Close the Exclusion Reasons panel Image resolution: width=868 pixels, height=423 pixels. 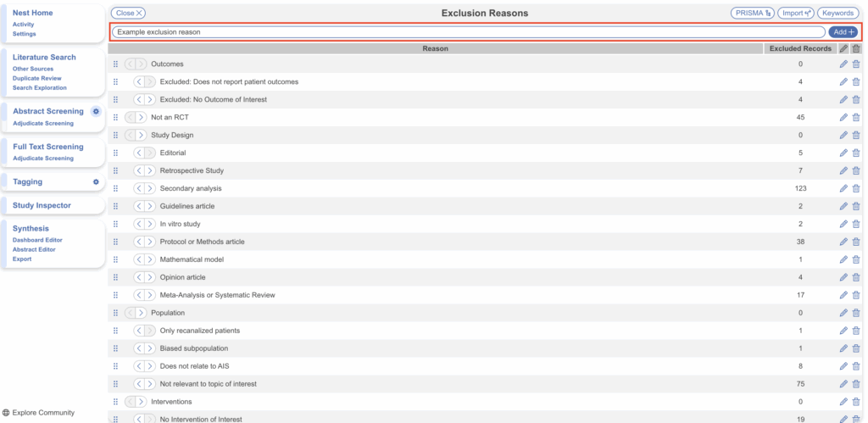click(x=129, y=14)
